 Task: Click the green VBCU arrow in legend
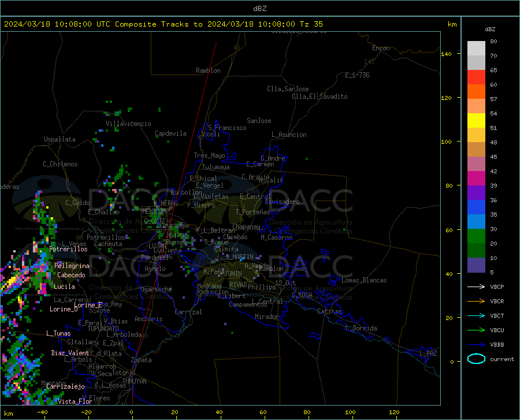476,330
